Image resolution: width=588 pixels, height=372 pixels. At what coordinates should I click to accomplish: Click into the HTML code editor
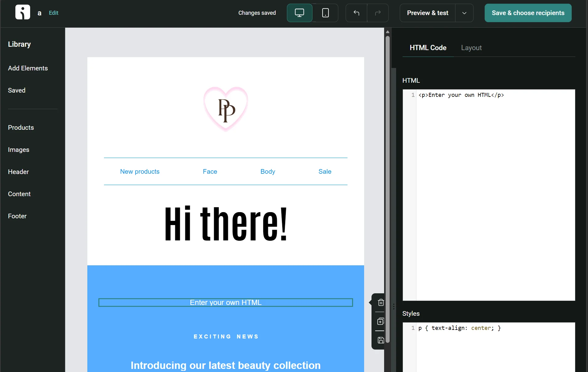[489, 195]
